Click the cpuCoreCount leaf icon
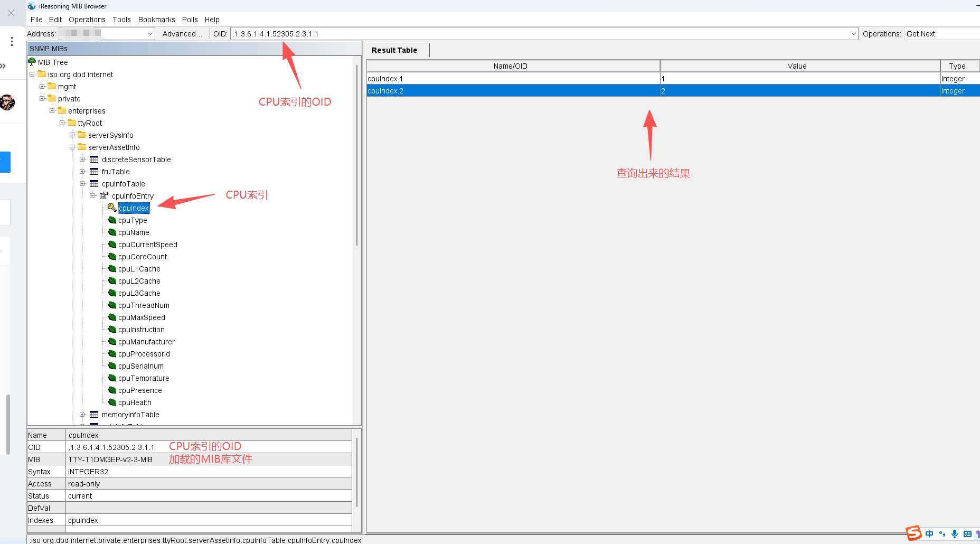 point(112,256)
